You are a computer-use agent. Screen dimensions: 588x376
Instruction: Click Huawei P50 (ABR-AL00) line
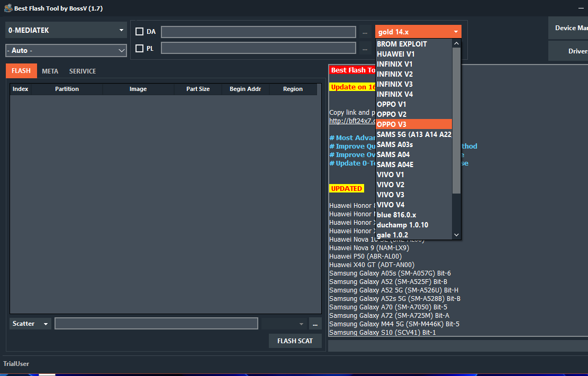365,256
